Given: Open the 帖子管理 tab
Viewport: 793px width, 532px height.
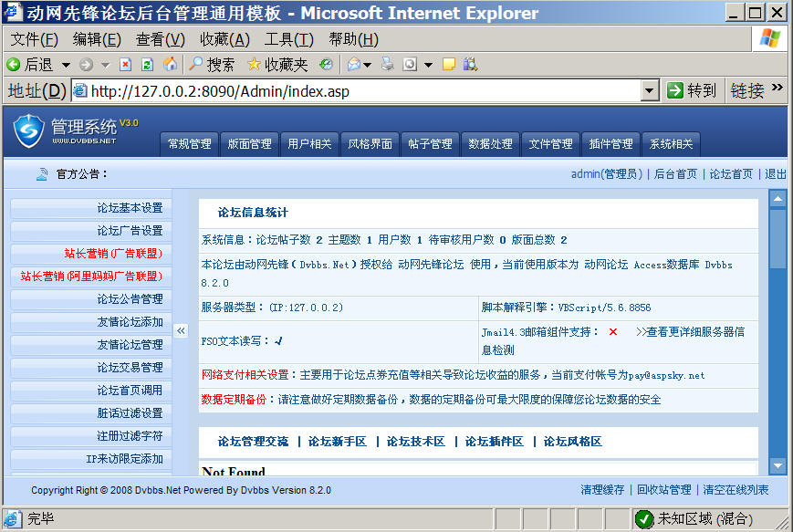Looking at the screenshot, I should point(430,144).
